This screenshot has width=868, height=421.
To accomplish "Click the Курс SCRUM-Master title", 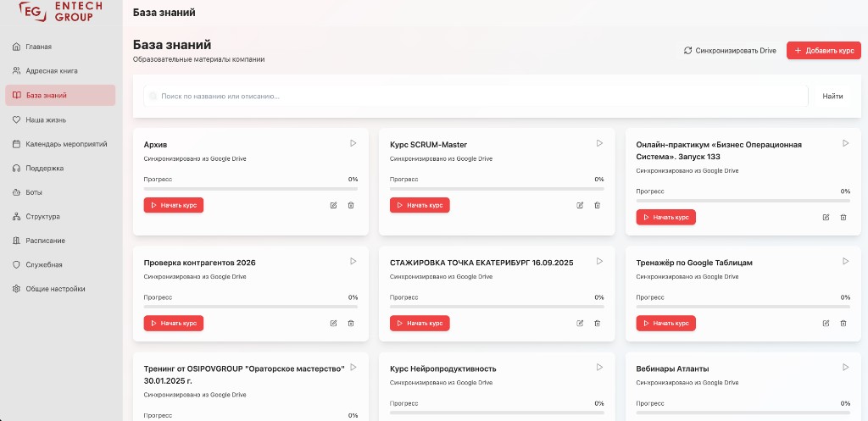I will pyautogui.click(x=428, y=145).
